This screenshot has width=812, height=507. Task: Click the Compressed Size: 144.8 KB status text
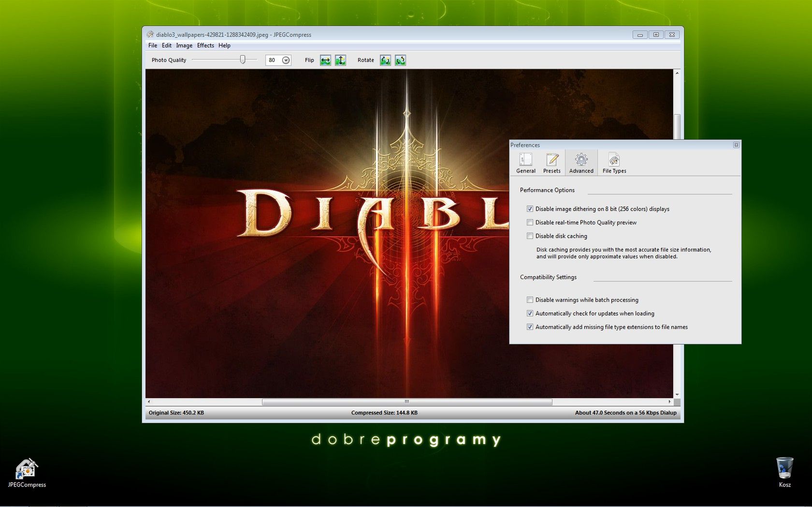pyautogui.click(x=384, y=413)
